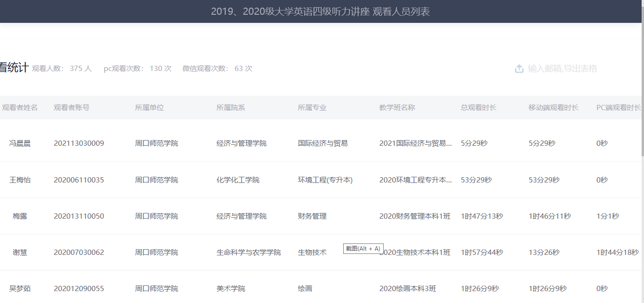Click mobile duration 1时46分11秒
The height and width of the screenshot is (303, 644).
549,216
